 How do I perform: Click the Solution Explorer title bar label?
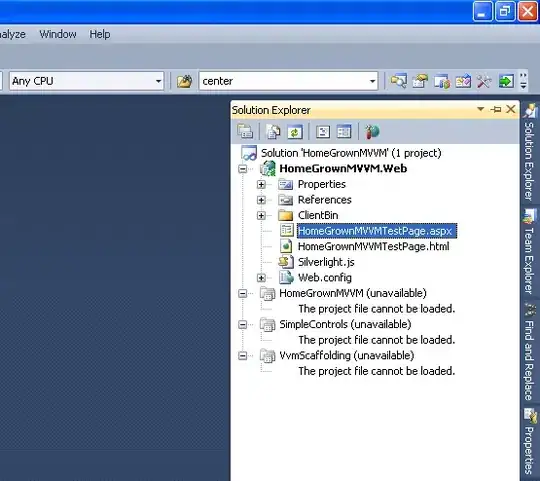[x=271, y=110]
